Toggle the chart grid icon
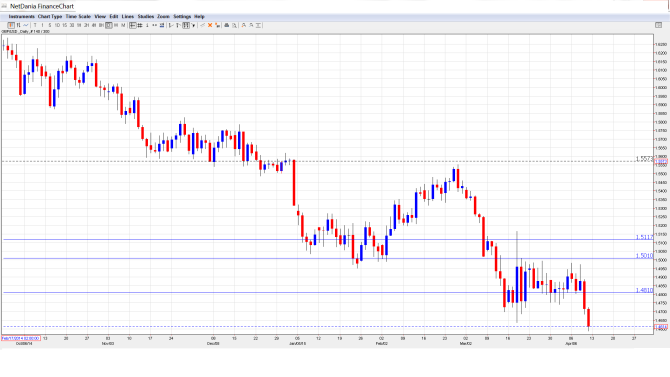 (x=140, y=26)
